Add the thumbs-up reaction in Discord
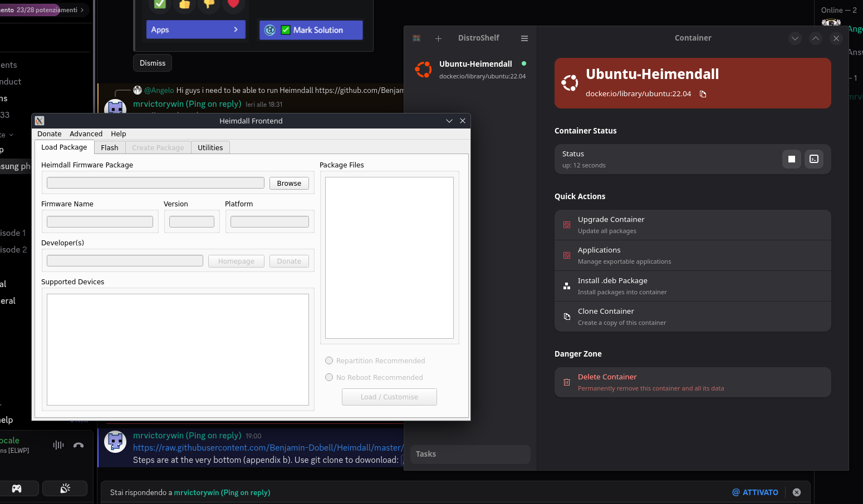 [x=184, y=4]
